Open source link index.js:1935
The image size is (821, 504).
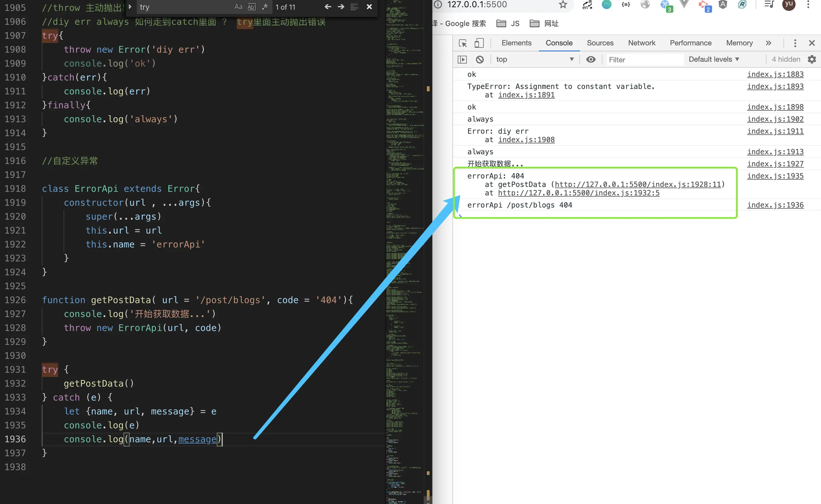[775, 176]
